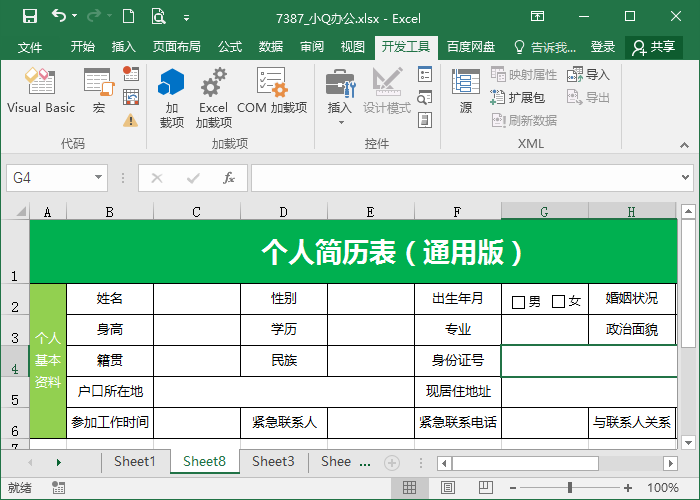Open Macro Security warning icon
Viewport: 700px width, 500px height.
pos(131,120)
